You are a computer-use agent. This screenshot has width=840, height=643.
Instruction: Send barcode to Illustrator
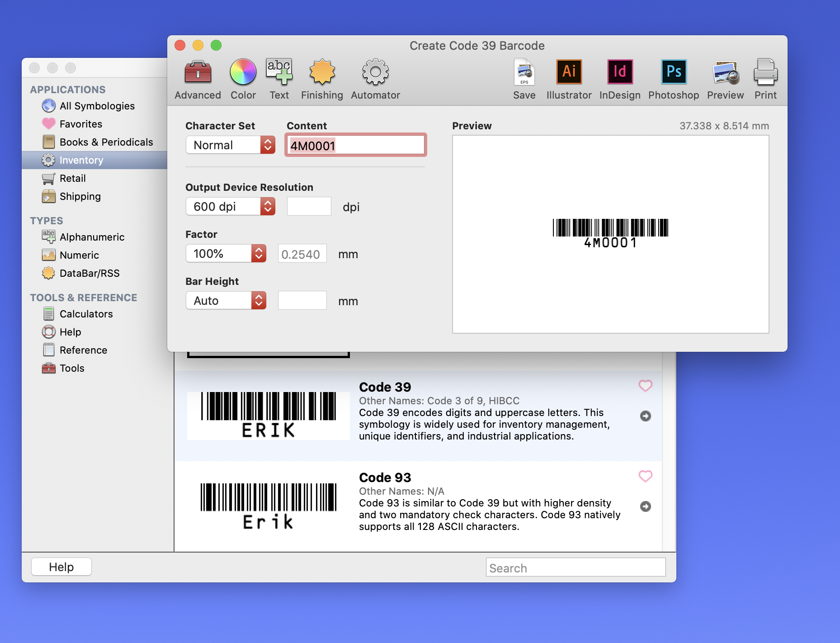coord(569,80)
